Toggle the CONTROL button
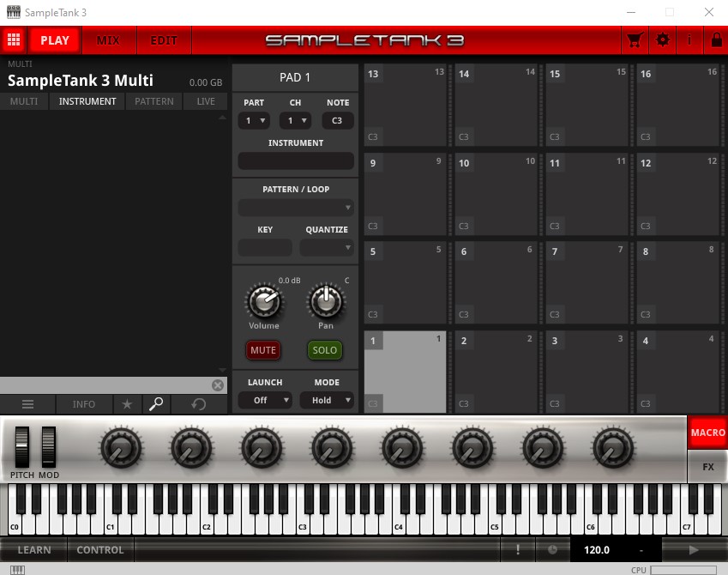Screen dimensions: 728x575 (100, 550)
